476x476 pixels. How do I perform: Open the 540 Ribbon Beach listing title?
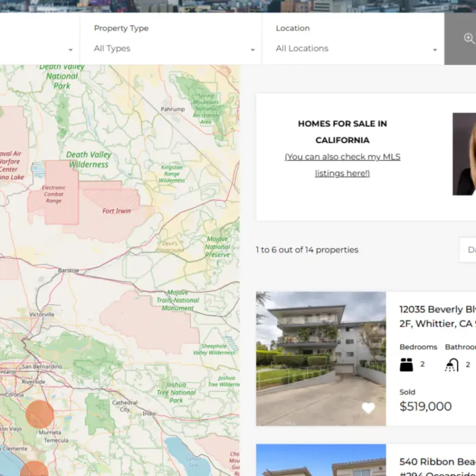tap(437, 468)
